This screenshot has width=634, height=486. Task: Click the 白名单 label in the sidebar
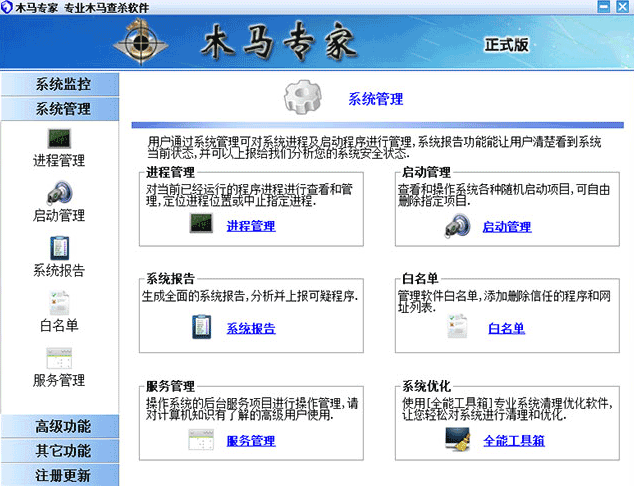(x=59, y=325)
